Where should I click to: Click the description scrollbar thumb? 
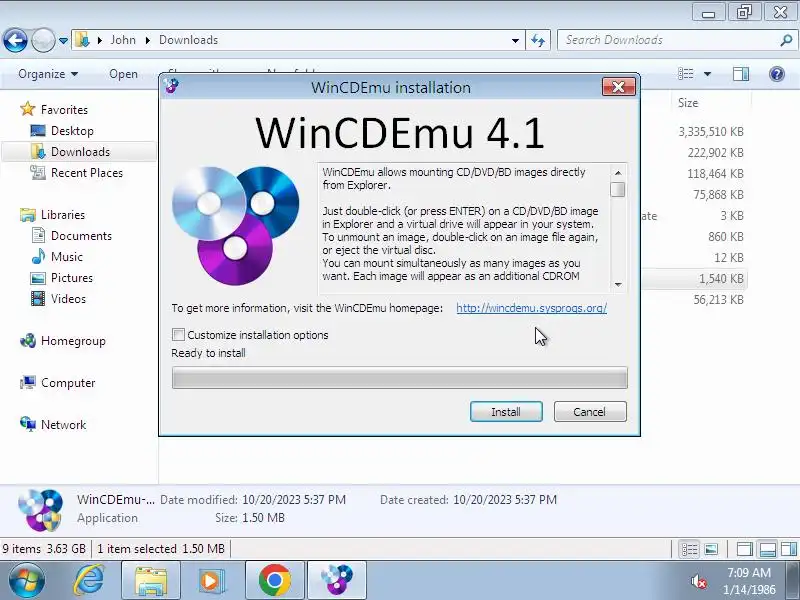(618, 189)
